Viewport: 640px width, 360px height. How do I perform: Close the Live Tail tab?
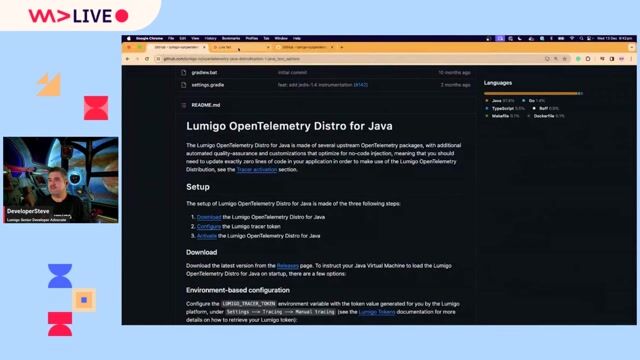(268, 47)
